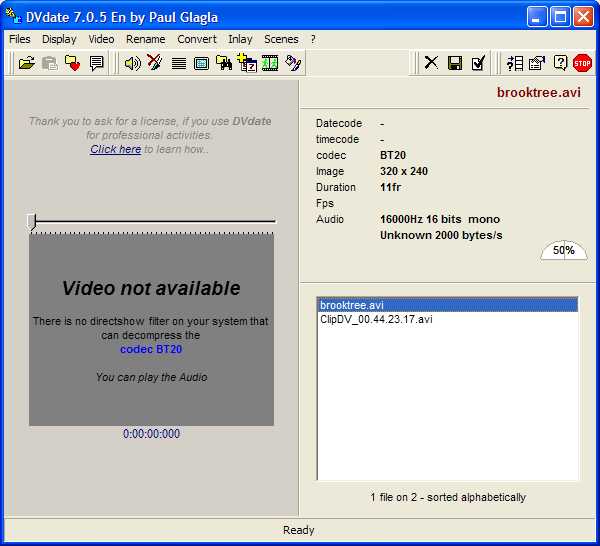The width and height of the screenshot is (600, 546).
Task: Click the paint bucket inlay icon
Action: pyautogui.click(x=293, y=63)
